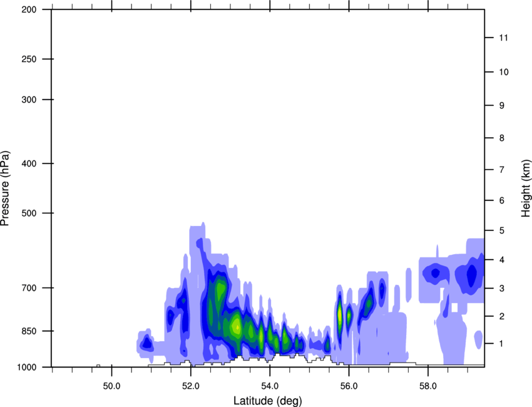532x407 pixels.
Task: Click the 56.0 latitude tick label
Action: pos(349,386)
